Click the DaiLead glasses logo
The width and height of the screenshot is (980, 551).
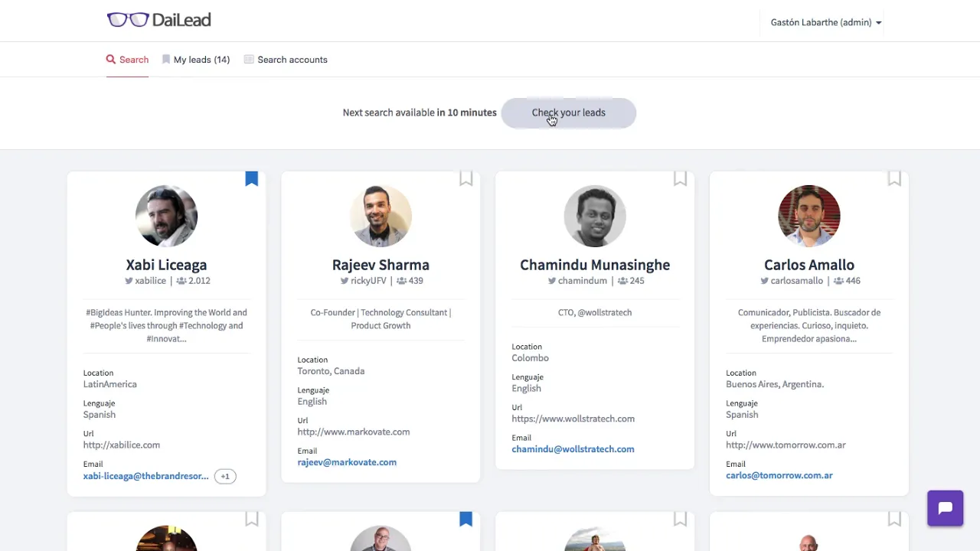(x=128, y=20)
